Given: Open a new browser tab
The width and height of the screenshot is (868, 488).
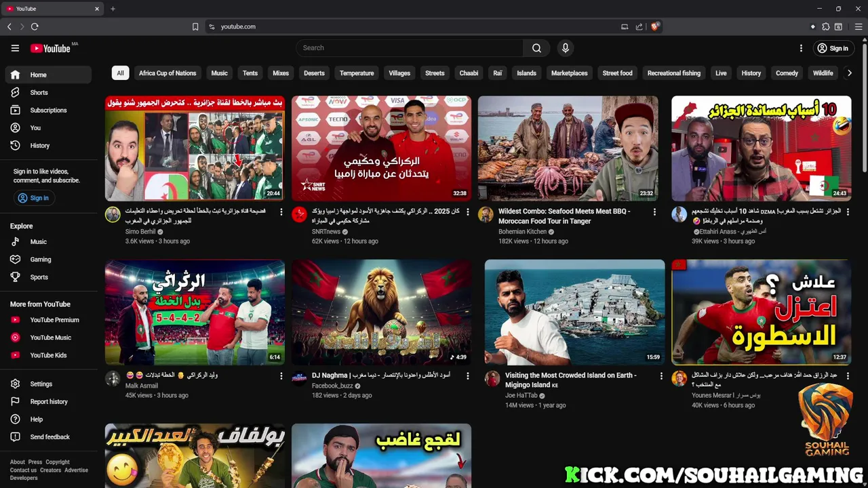Looking at the screenshot, I should click(113, 9).
